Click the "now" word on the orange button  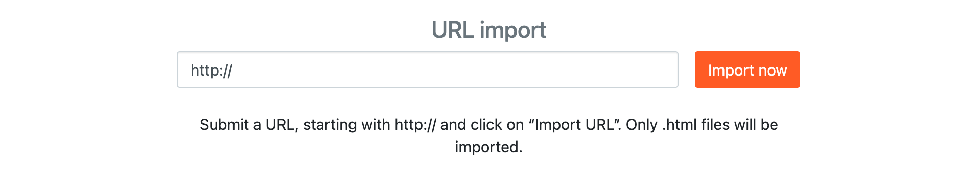point(773,70)
